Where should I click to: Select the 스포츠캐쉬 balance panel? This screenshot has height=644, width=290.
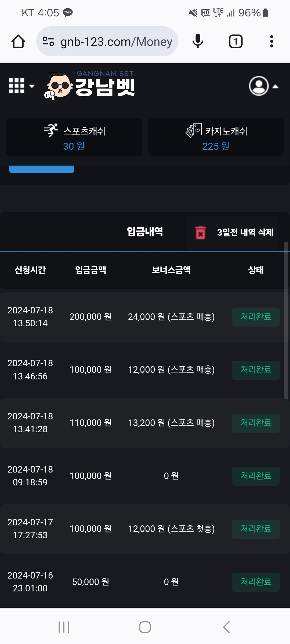[x=74, y=137]
